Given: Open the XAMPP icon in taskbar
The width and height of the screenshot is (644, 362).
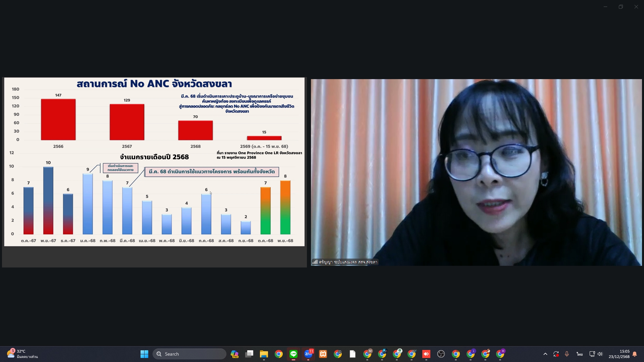Looking at the screenshot, I should tap(323, 354).
